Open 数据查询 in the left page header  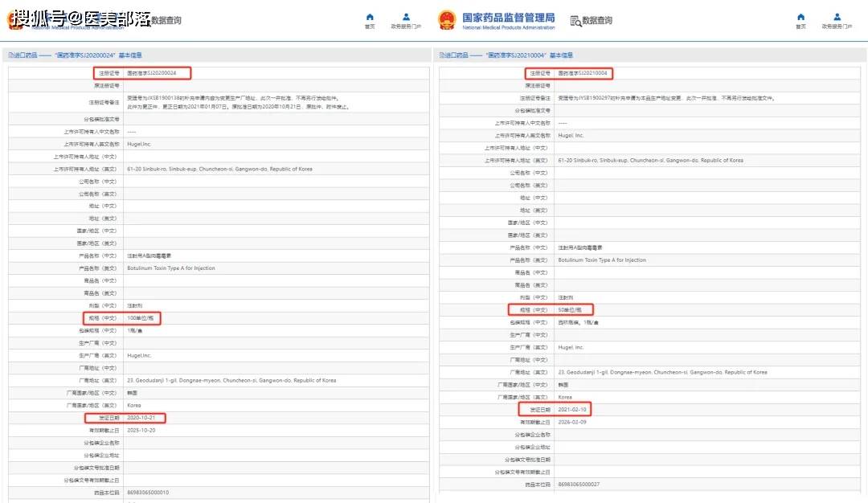(166, 20)
